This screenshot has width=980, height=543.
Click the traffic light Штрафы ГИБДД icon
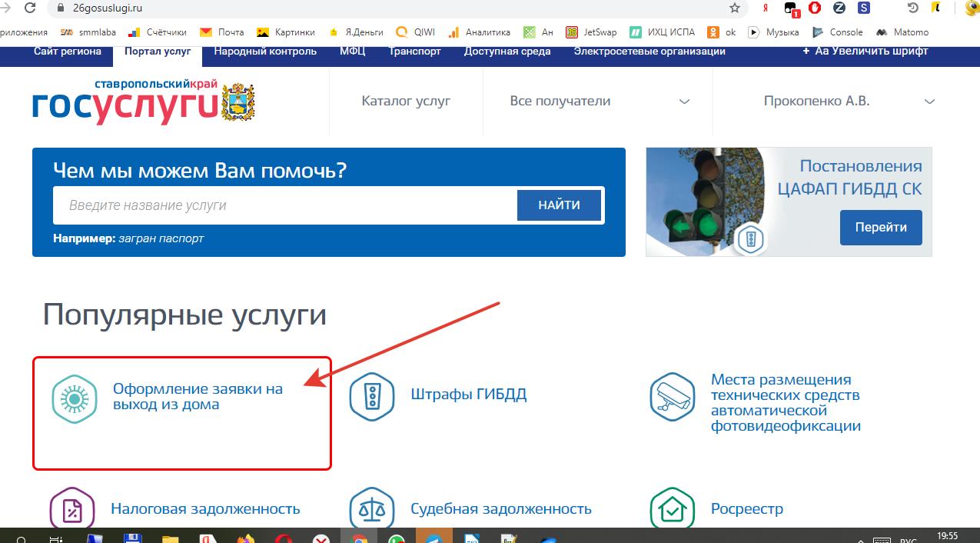point(372,397)
